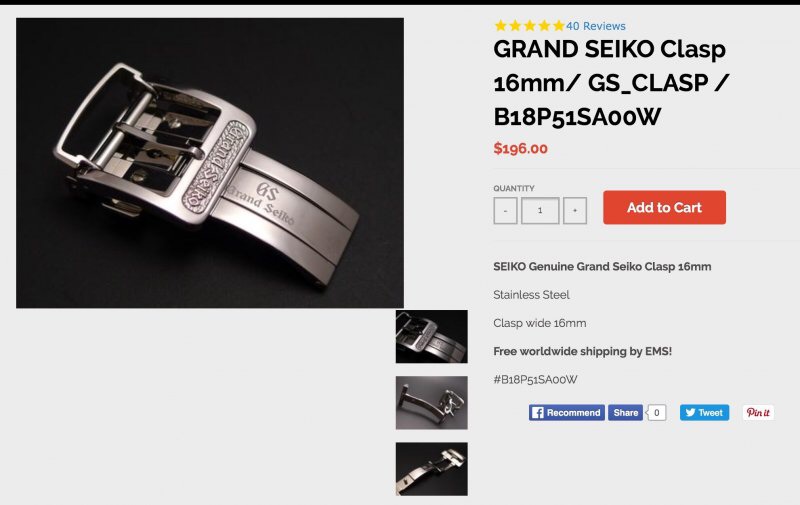Pin the product with Pin it button
Image resolution: width=800 pixels, height=505 pixels.
point(758,412)
